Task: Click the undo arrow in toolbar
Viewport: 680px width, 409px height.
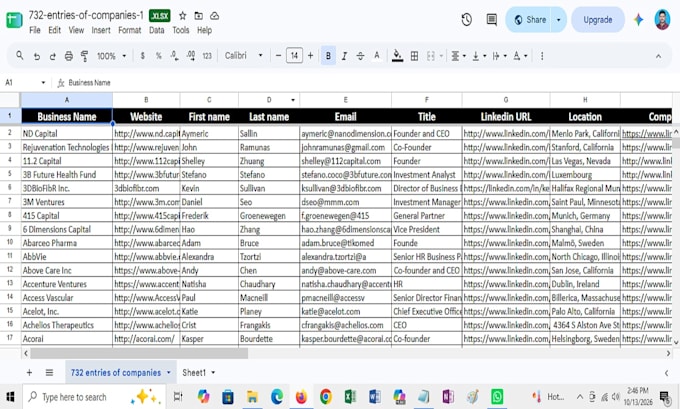Action: (x=37, y=56)
